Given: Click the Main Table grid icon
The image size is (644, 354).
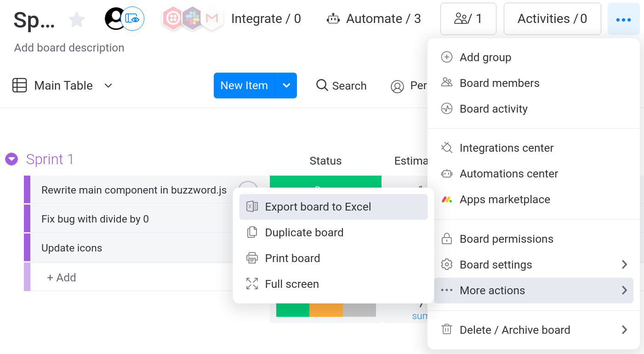Looking at the screenshot, I should [19, 86].
